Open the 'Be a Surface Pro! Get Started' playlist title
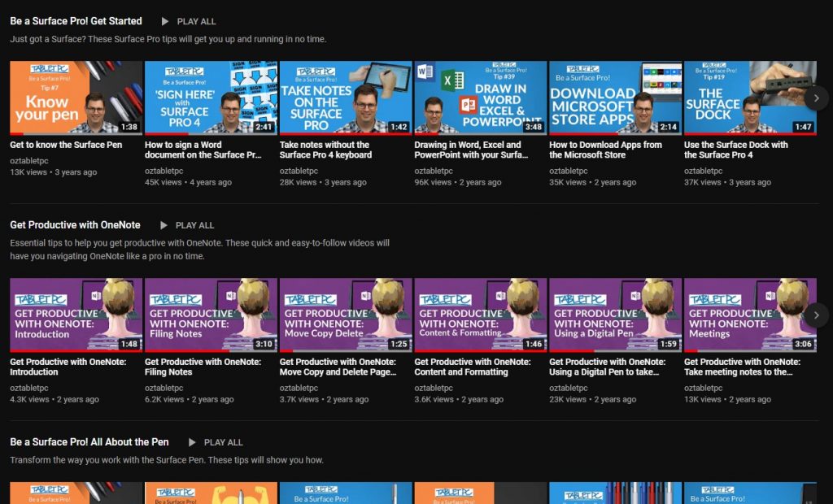Viewport: 833px width, 504px height. tap(76, 21)
